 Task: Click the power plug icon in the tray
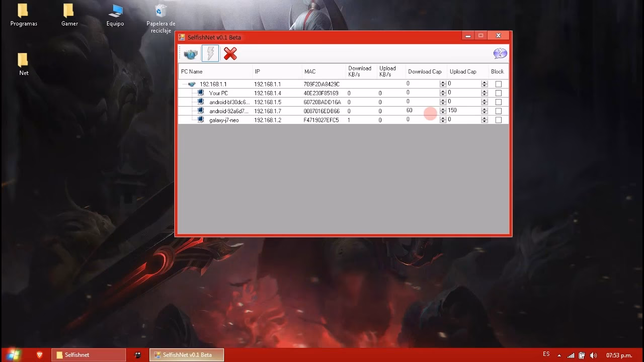click(582, 355)
